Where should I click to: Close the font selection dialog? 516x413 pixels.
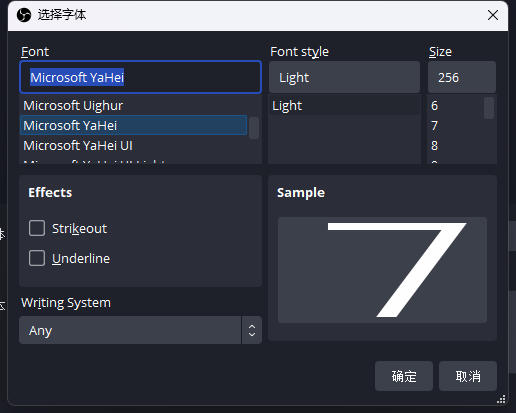pyautogui.click(x=493, y=15)
